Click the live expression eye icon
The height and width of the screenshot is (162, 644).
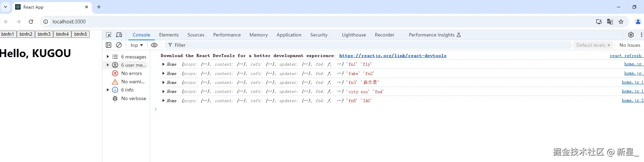pos(154,45)
